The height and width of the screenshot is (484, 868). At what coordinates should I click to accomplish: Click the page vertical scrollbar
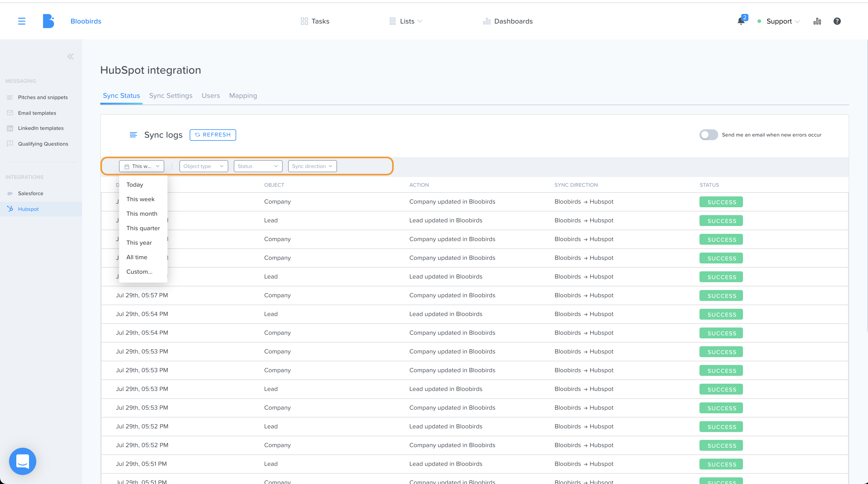pyautogui.click(x=867, y=186)
